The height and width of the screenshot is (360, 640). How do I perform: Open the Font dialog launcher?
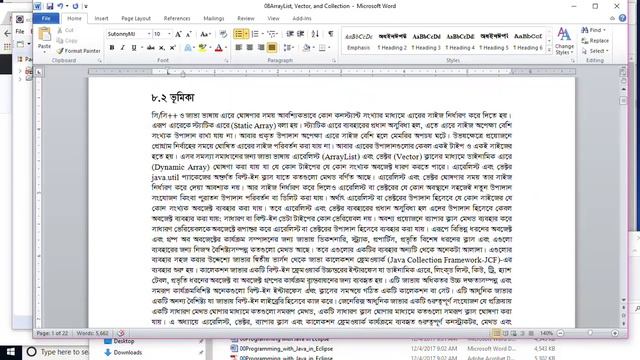tap(227, 60)
